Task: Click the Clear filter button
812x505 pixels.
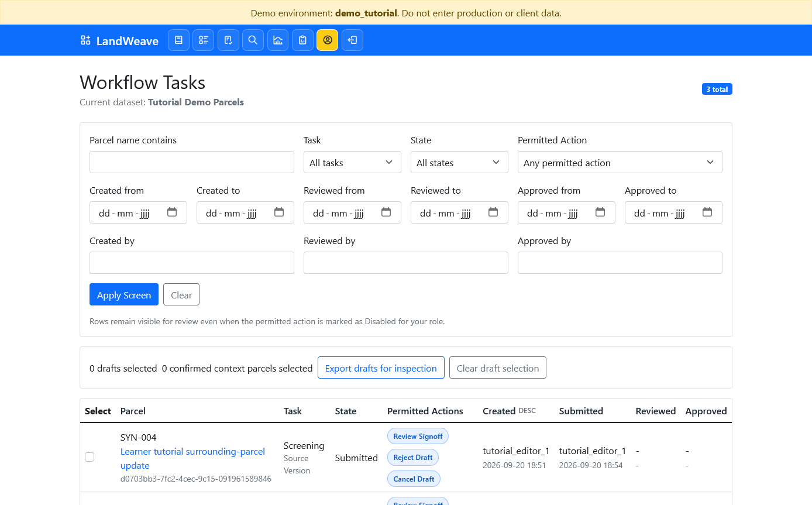Action: [181, 294]
